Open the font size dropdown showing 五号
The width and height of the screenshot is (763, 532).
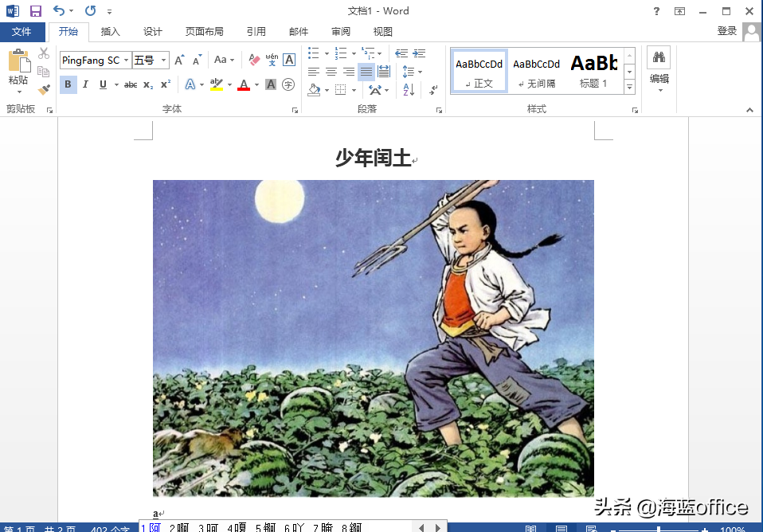pos(163,60)
